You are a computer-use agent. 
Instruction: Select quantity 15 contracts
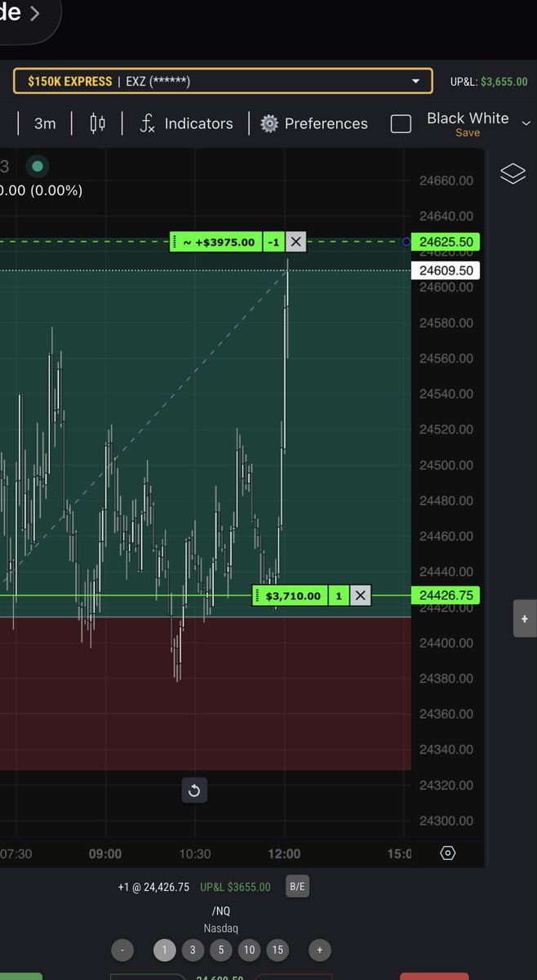pos(277,950)
